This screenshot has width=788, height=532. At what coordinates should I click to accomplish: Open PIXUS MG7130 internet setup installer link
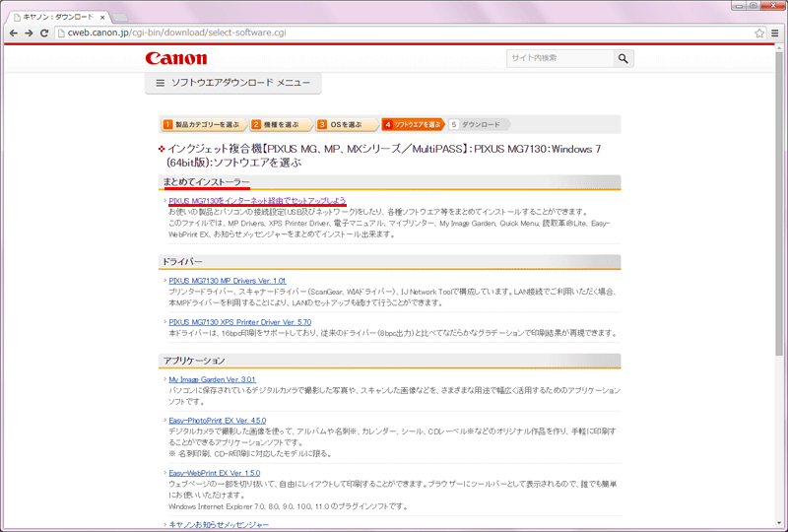point(257,201)
